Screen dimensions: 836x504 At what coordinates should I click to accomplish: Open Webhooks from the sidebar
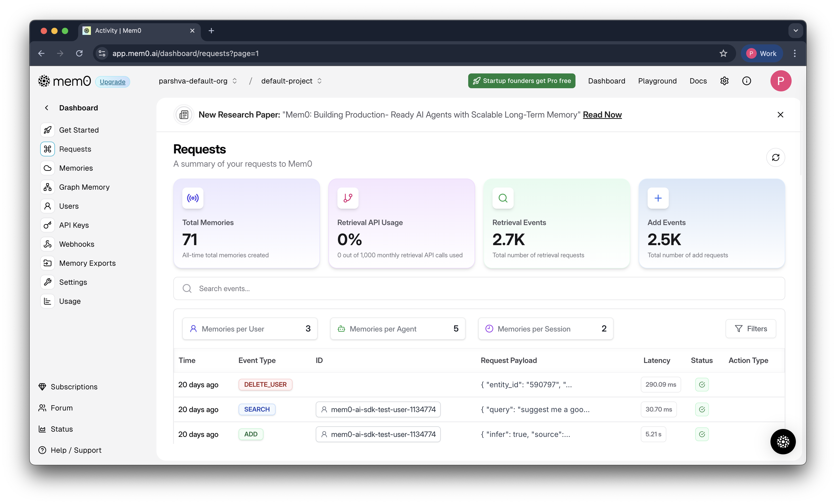77,244
